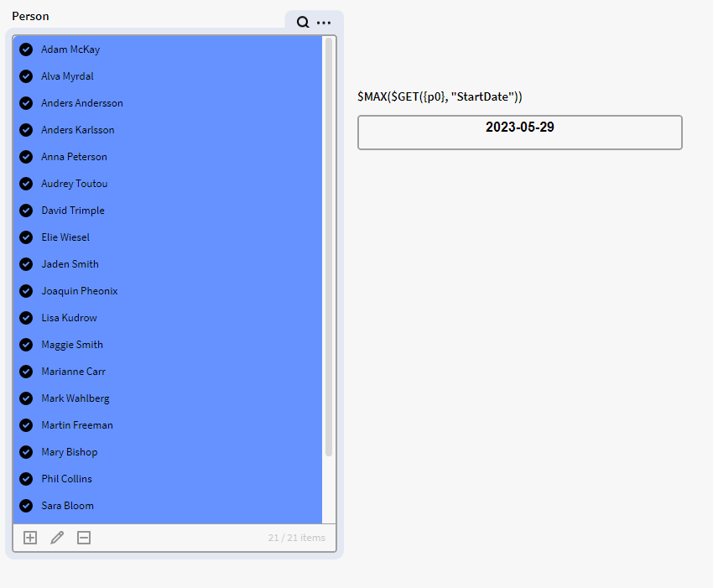The image size is (713, 588).
Task: Click check icon next to Phil Collins
Action: click(x=26, y=479)
